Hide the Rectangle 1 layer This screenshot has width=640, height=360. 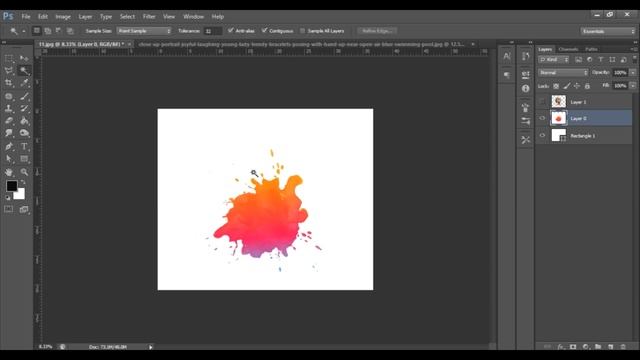pos(542,136)
